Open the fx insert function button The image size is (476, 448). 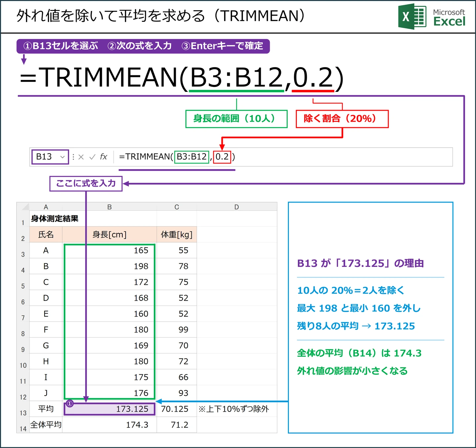[x=103, y=157]
